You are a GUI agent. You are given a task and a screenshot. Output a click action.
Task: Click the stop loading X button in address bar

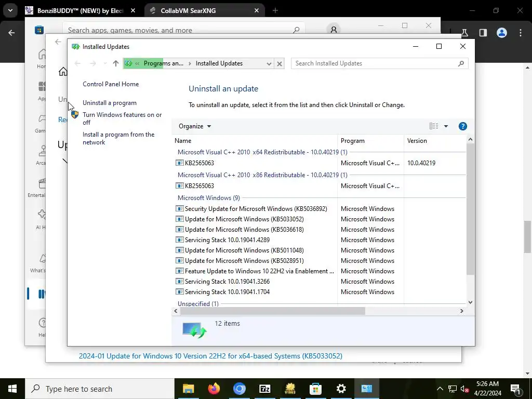pos(279,63)
